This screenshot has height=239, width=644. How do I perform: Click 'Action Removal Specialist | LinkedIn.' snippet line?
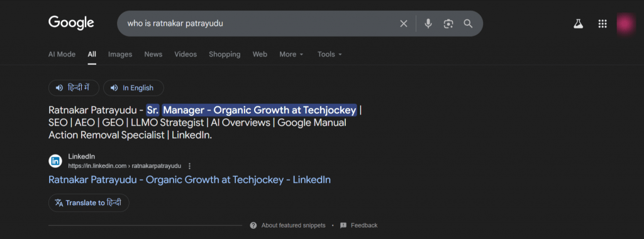click(130, 135)
